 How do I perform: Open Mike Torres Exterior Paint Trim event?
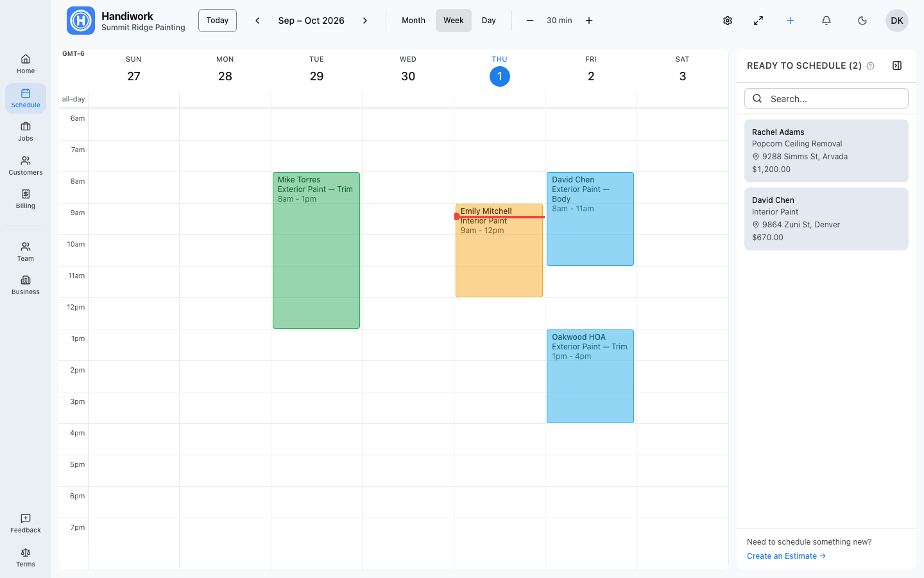point(316,250)
